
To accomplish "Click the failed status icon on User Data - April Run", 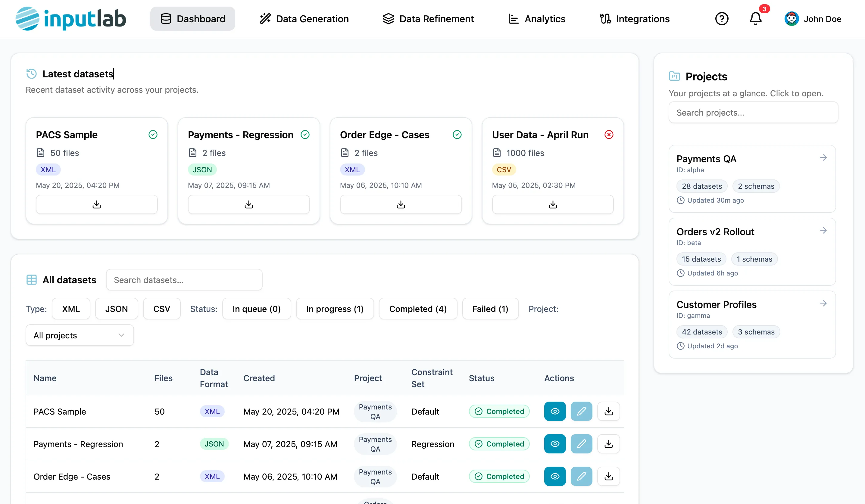I will 609,135.
